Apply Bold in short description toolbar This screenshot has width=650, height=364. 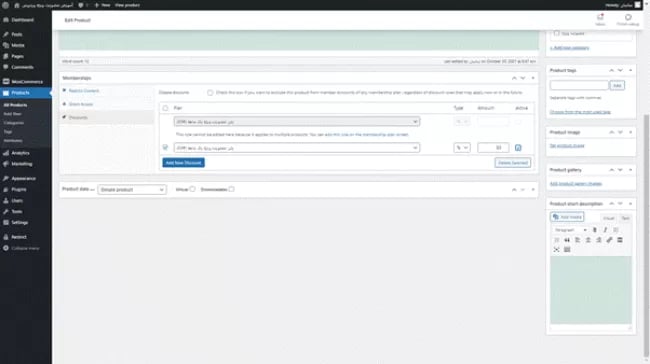(x=594, y=230)
